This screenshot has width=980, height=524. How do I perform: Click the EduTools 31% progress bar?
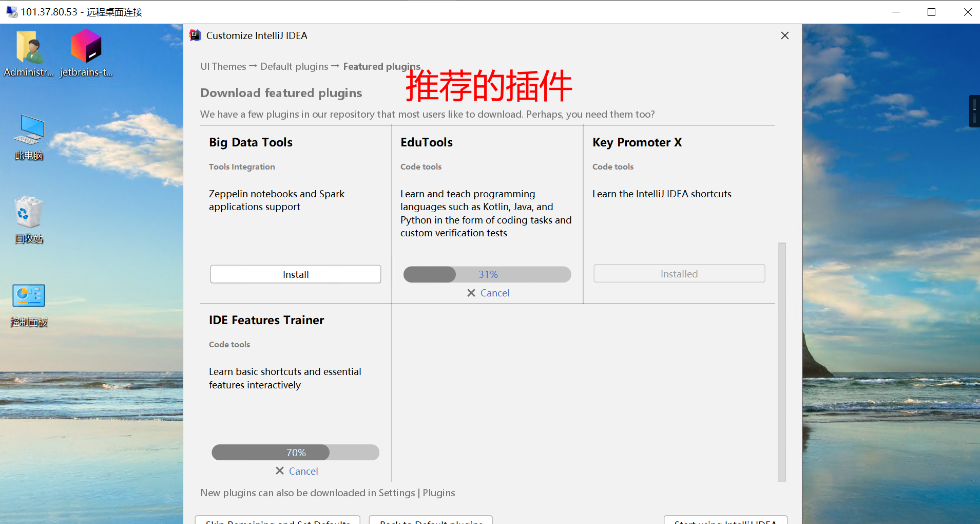(487, 274)
